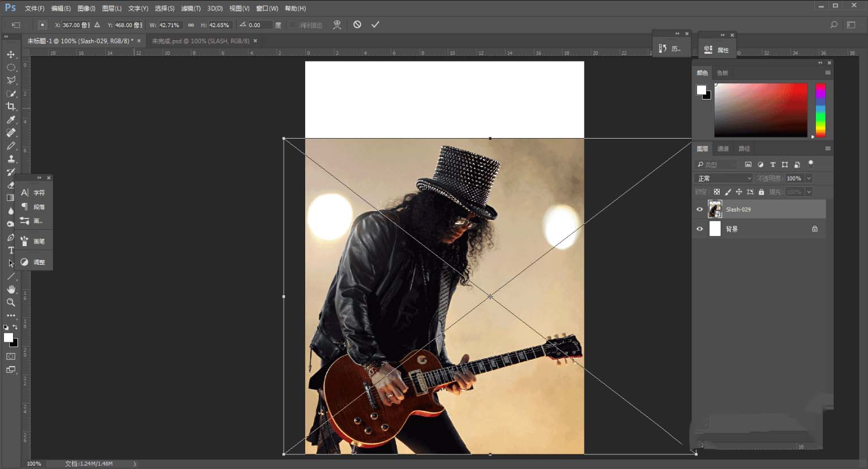Screen dimensions: 868x469
Task: Open the Color panel options menu
Action: pos(828,73)
